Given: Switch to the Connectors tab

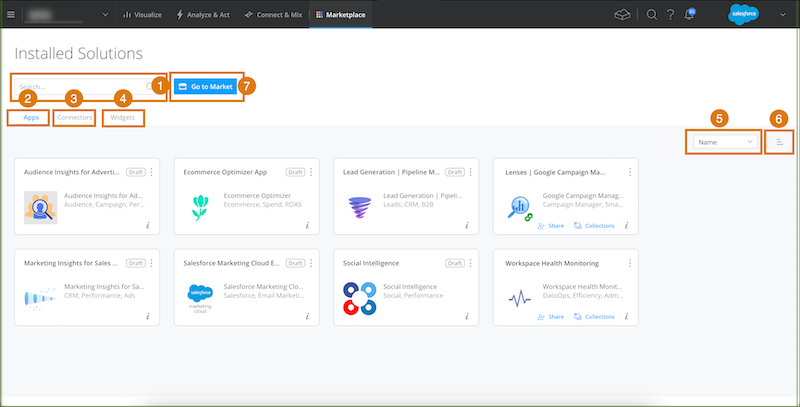Looking at the screenshot, I should pyautogui.click(x=74, y=117).
